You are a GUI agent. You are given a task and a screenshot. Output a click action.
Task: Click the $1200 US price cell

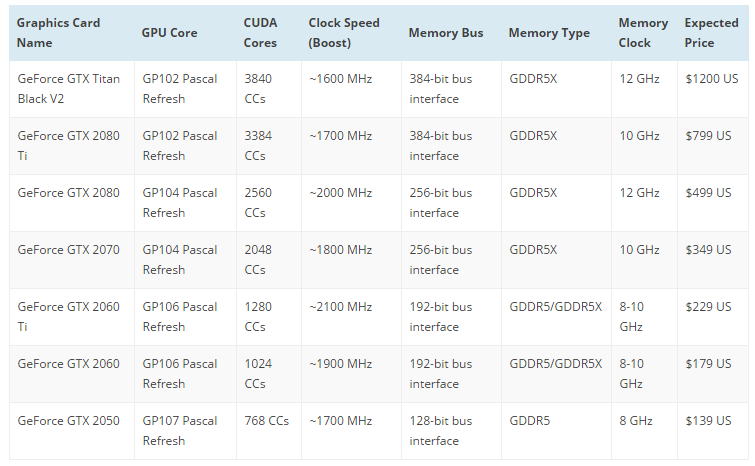712,78
